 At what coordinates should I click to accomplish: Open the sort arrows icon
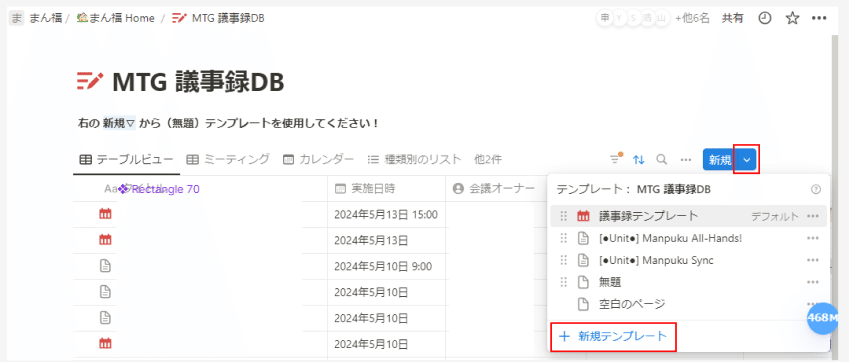[x=639, y=160]
